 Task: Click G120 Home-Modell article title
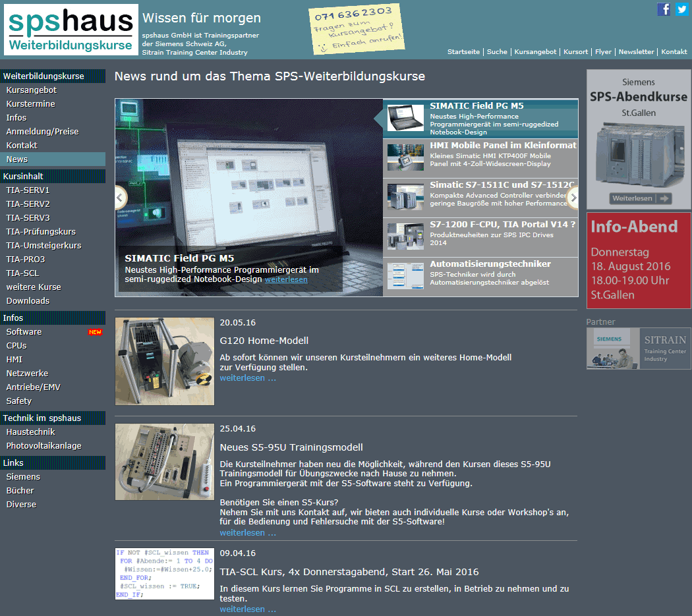[264, 341]
